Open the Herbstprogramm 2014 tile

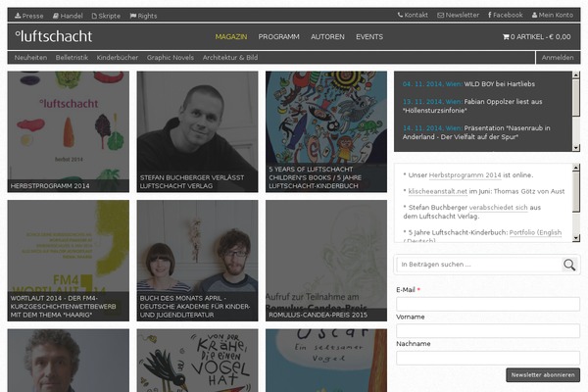point(69,131)
